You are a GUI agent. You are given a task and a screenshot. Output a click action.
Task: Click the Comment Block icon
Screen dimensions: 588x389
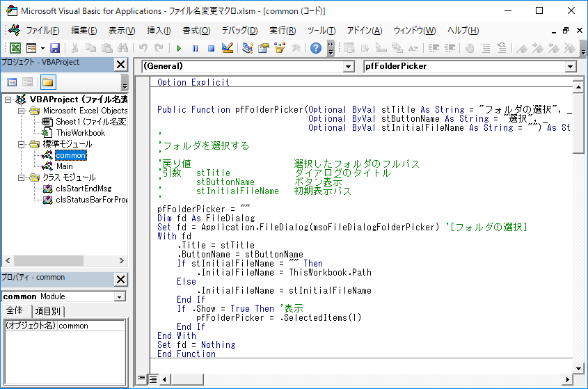pyautogui.click(x=486, y=48)
